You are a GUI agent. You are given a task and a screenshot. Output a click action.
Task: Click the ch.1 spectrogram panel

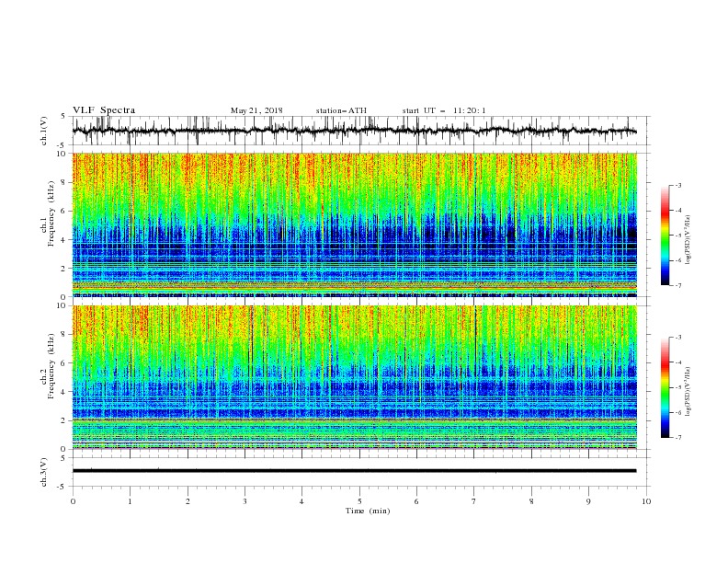pos(354,224)
